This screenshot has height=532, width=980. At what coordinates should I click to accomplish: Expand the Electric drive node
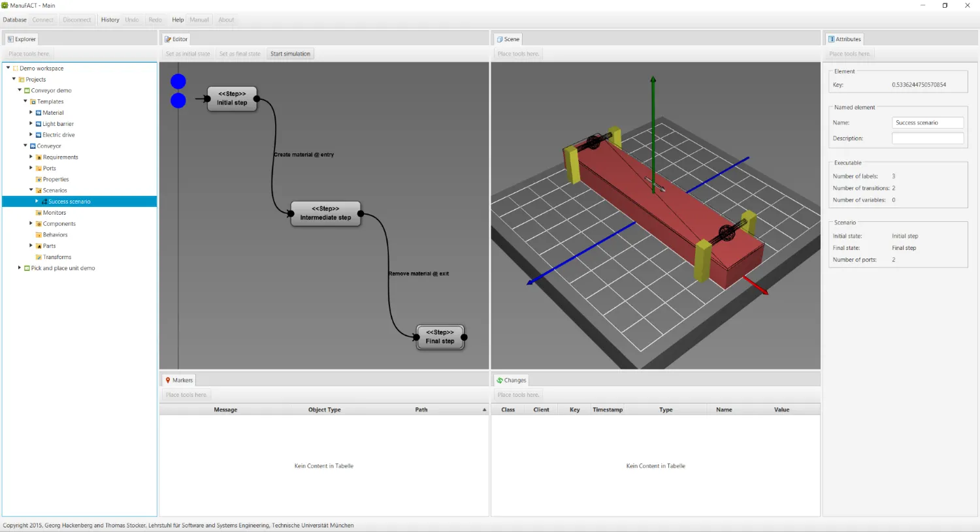pyautogui.click(x=31, y=134)
